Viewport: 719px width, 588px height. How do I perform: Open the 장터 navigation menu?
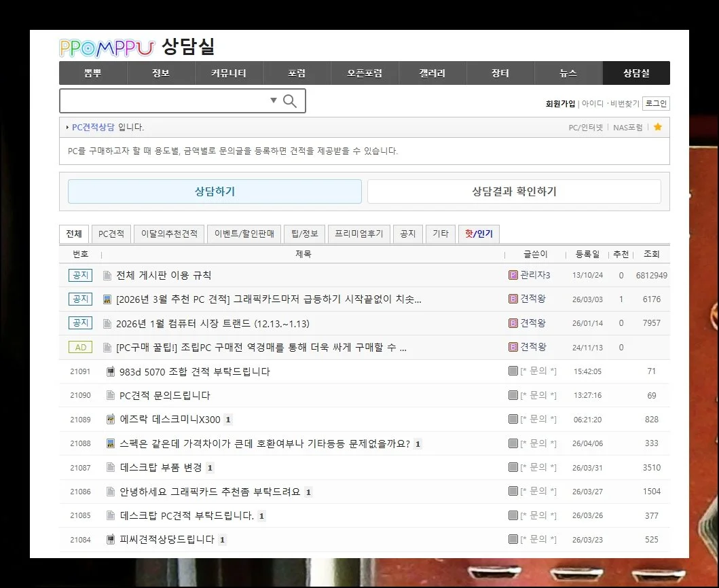point(500,73)
